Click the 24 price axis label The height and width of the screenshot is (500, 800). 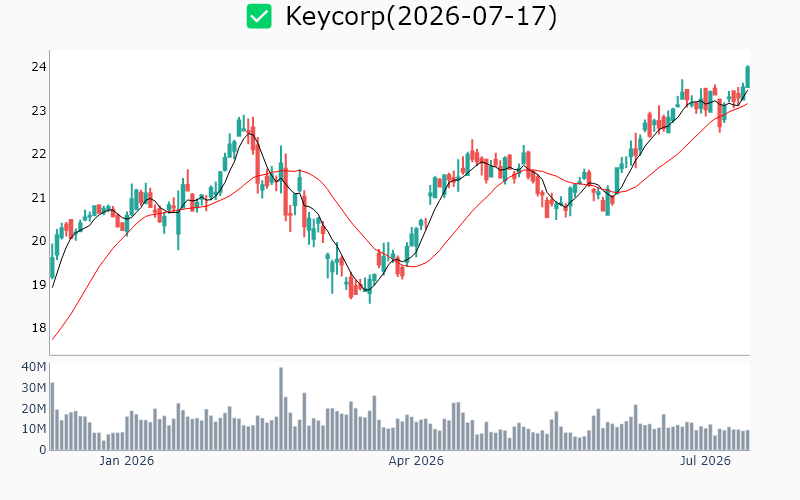point(39,67)
